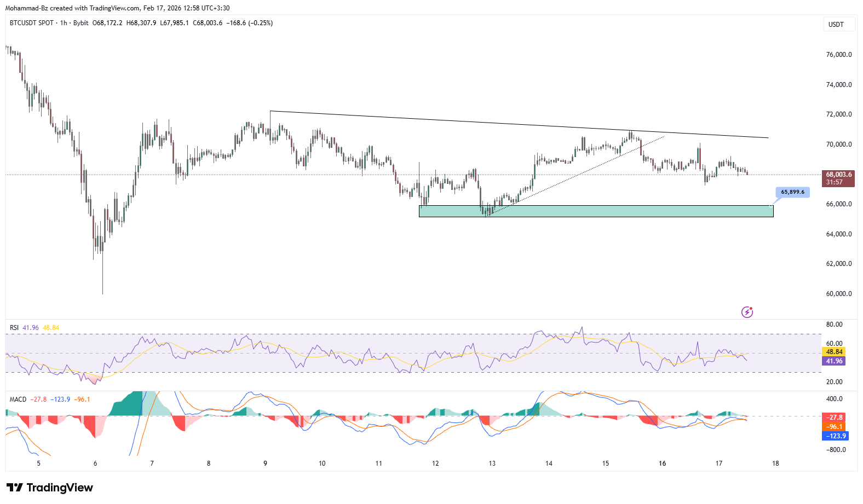Click date 16 on the time axis

click(x=662, y=464)
